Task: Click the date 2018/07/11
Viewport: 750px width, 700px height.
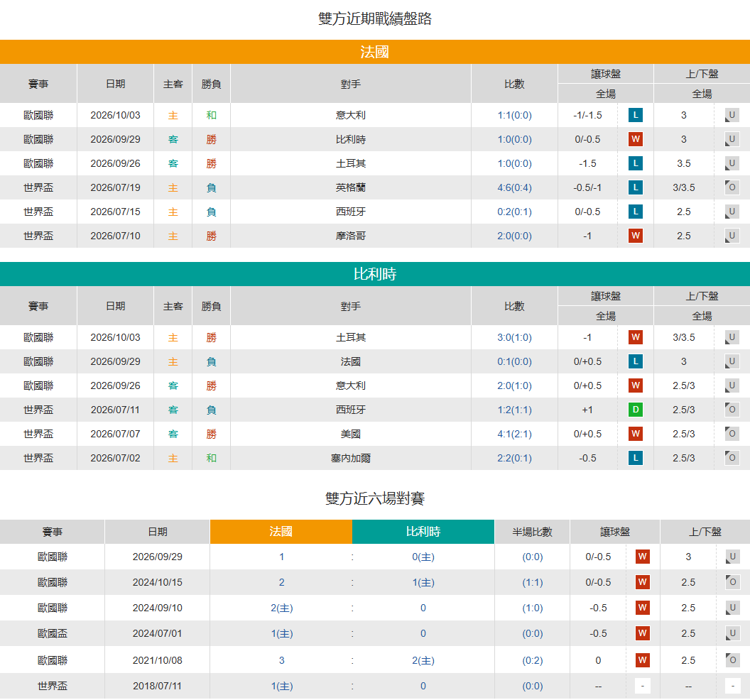Action: coord(158,686)
